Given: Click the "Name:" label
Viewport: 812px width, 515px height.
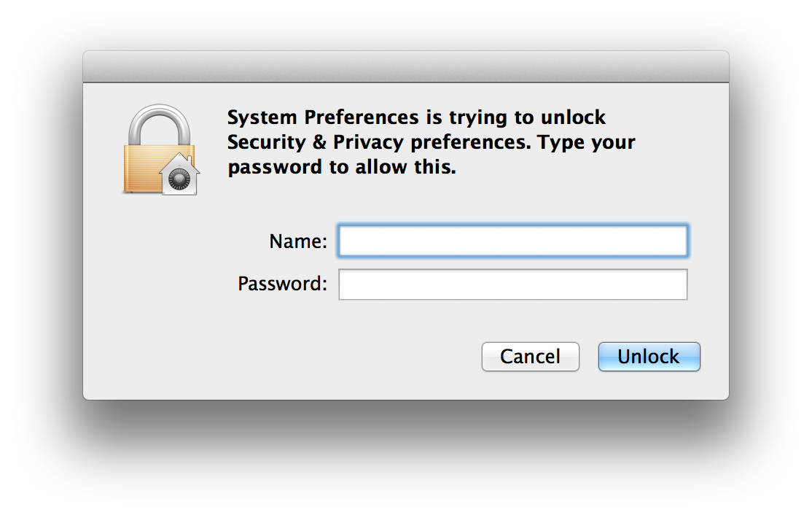Looking at the screenshot, I should point(298,241).
